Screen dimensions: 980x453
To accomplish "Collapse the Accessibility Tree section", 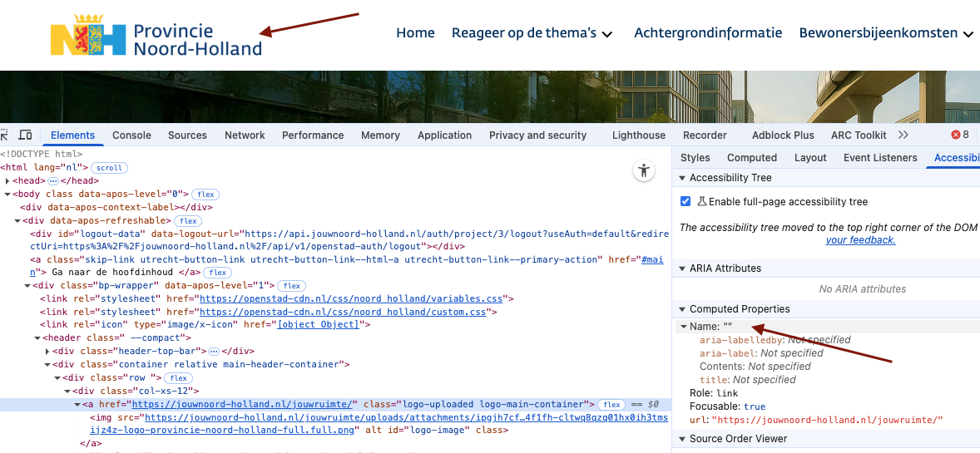I will [683, 178].
